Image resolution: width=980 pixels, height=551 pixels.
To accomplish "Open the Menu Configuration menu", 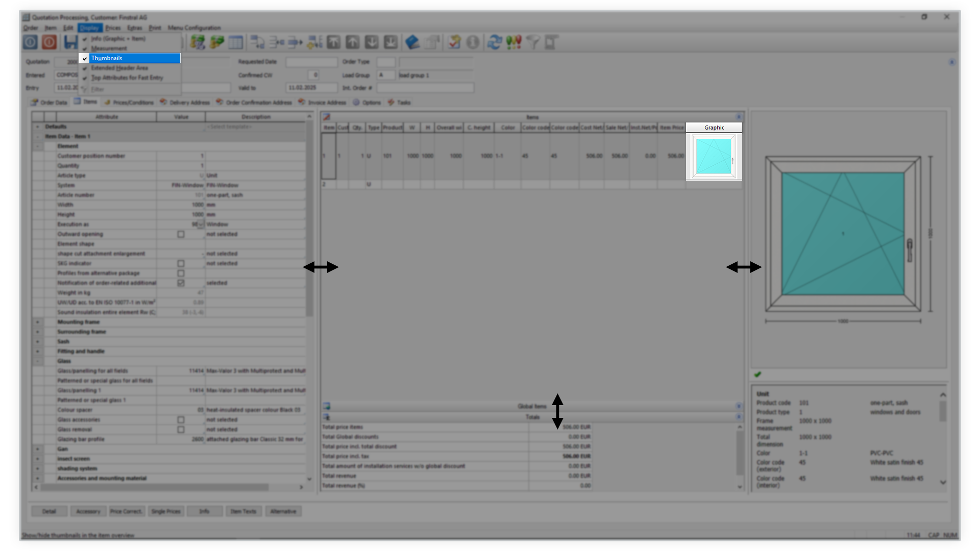I will coord(194,28).
